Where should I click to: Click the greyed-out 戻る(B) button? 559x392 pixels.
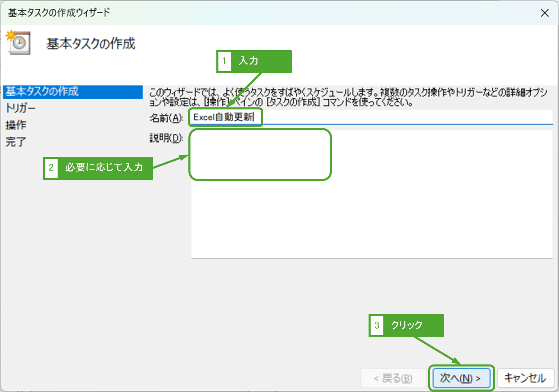coord(393,378)
